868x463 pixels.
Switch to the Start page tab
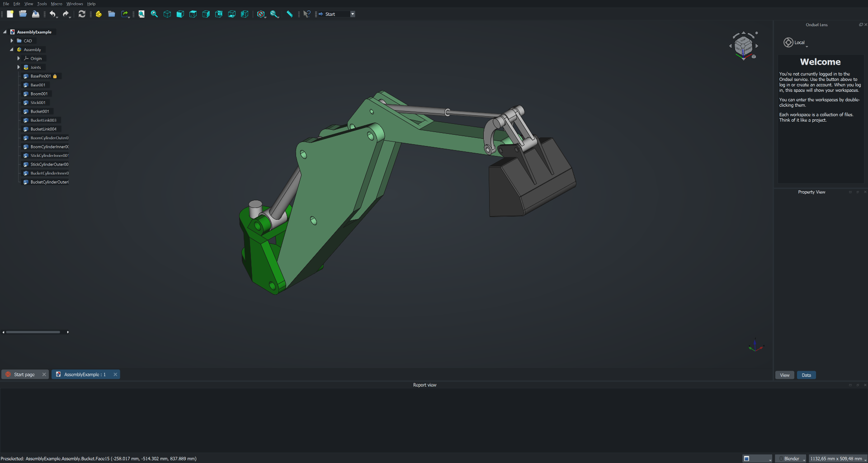click(24, 374)
